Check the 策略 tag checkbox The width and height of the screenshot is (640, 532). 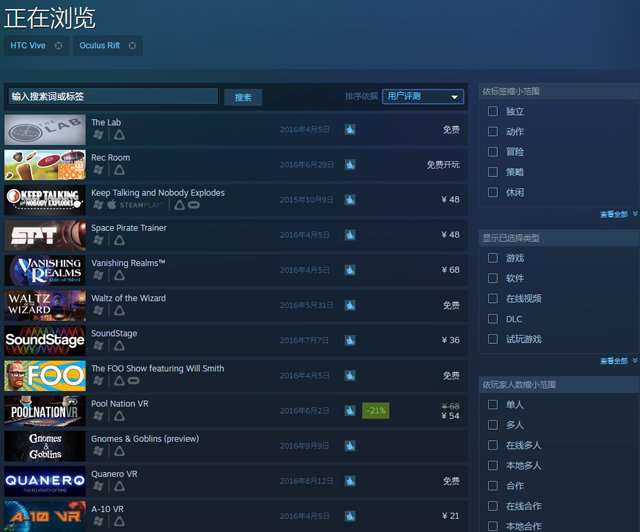click(x=493, y=172)
